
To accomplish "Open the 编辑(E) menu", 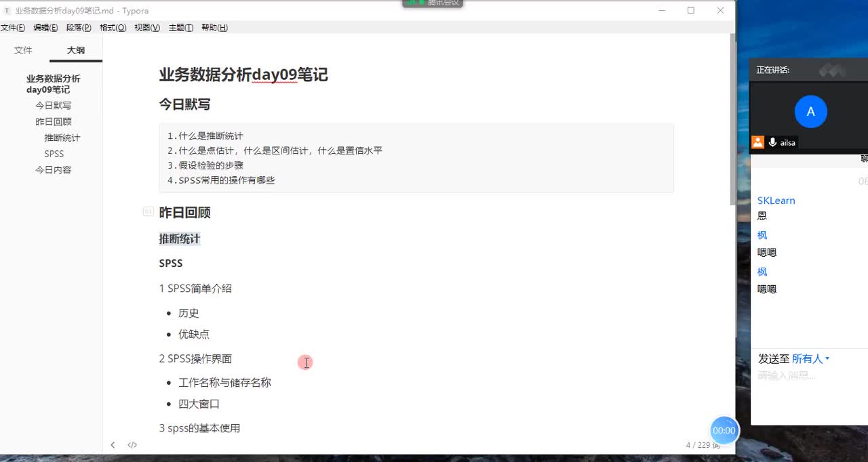I will [x=45, y=28].
